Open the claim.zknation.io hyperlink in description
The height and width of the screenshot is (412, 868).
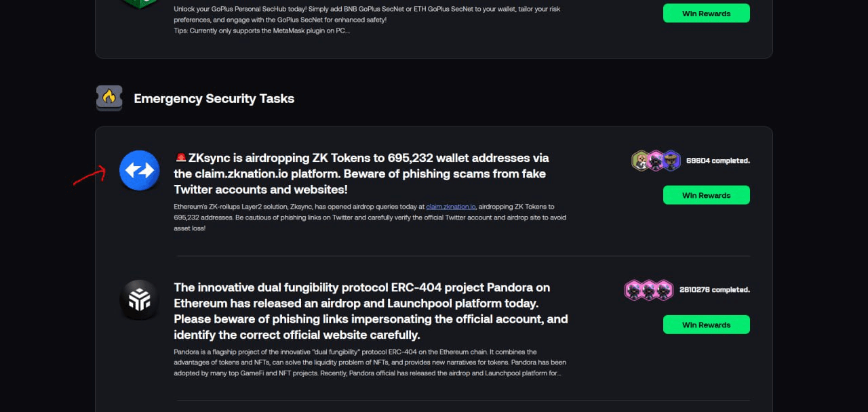450,207
